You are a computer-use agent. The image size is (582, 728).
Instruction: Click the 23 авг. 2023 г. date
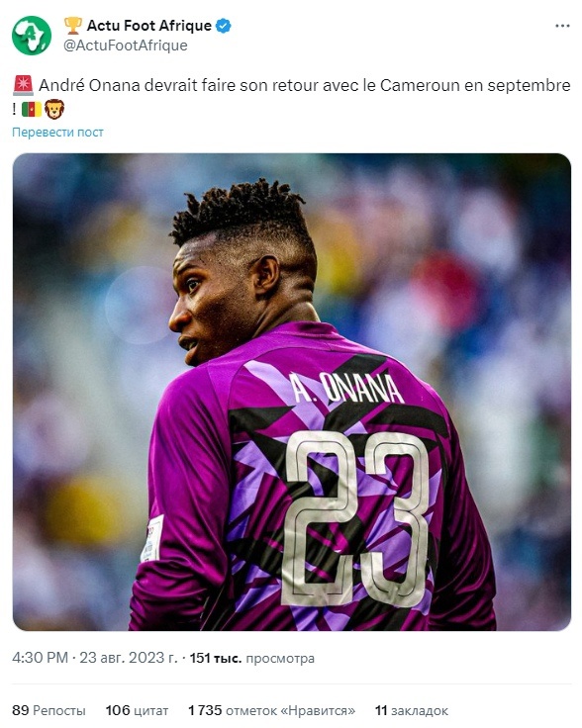pyautogui.click(x=129, y=658)
